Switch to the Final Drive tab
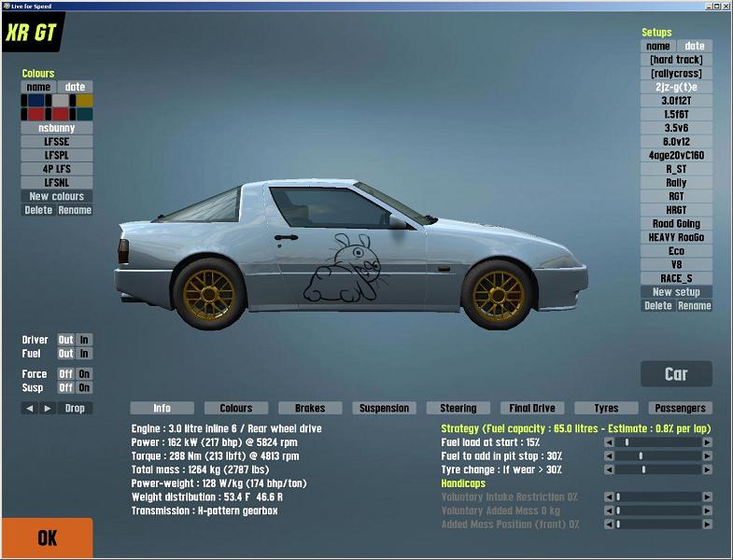733x560 pixels. [532, 408]
